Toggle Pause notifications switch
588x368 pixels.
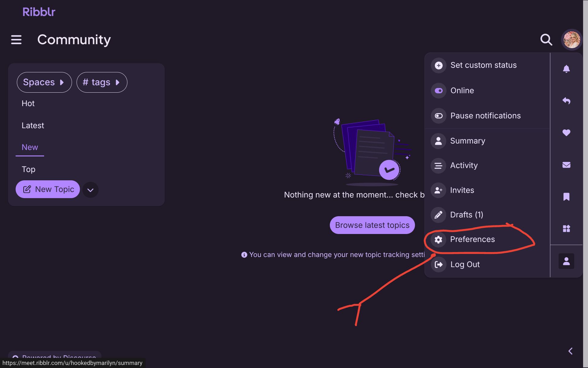439,116
